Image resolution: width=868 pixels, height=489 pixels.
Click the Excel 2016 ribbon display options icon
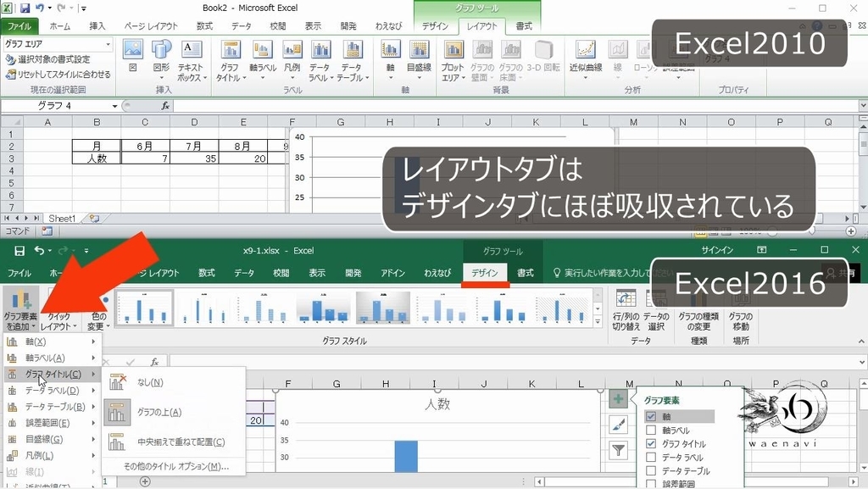pos(762,250)
